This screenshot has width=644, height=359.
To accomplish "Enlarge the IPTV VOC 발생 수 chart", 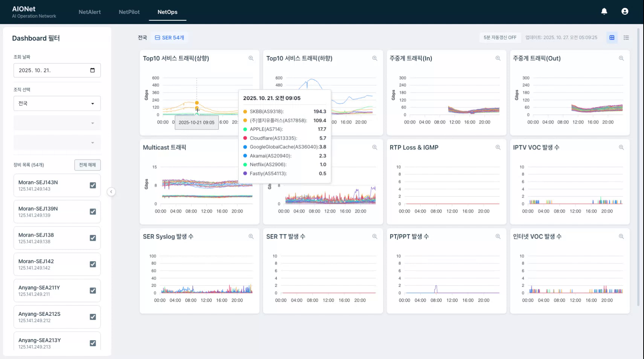I will click(x=621, y=148).
